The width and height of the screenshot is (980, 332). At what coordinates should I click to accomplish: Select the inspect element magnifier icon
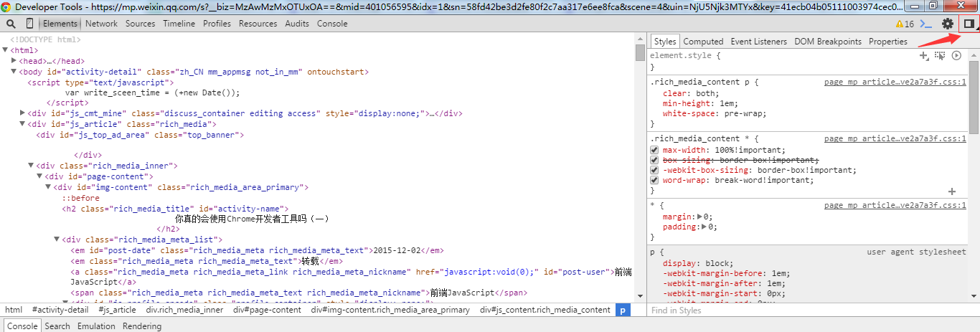point(11,24)
